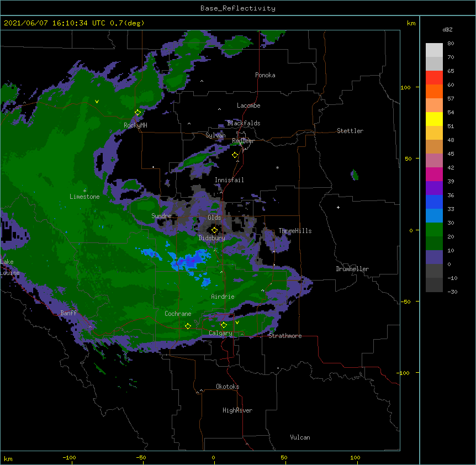Select the magenta 39-42 dBZ swatch
The height and width of the screenshot is (465, 476).
pyautogui.click(x=434, y=174)
